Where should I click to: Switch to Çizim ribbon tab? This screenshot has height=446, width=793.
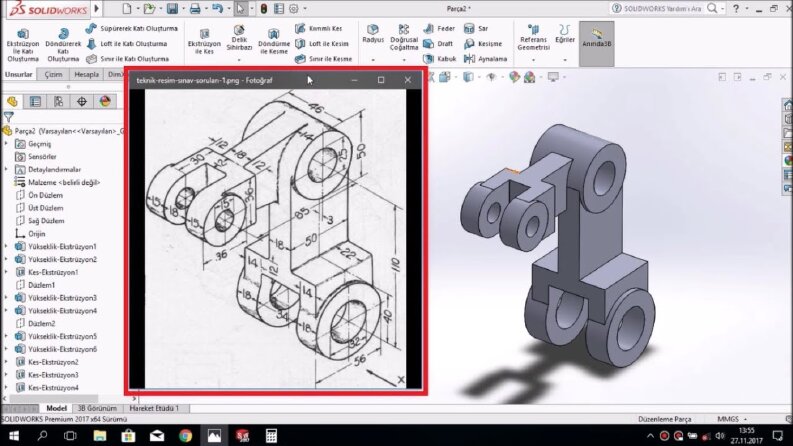(x=53, y=74)
